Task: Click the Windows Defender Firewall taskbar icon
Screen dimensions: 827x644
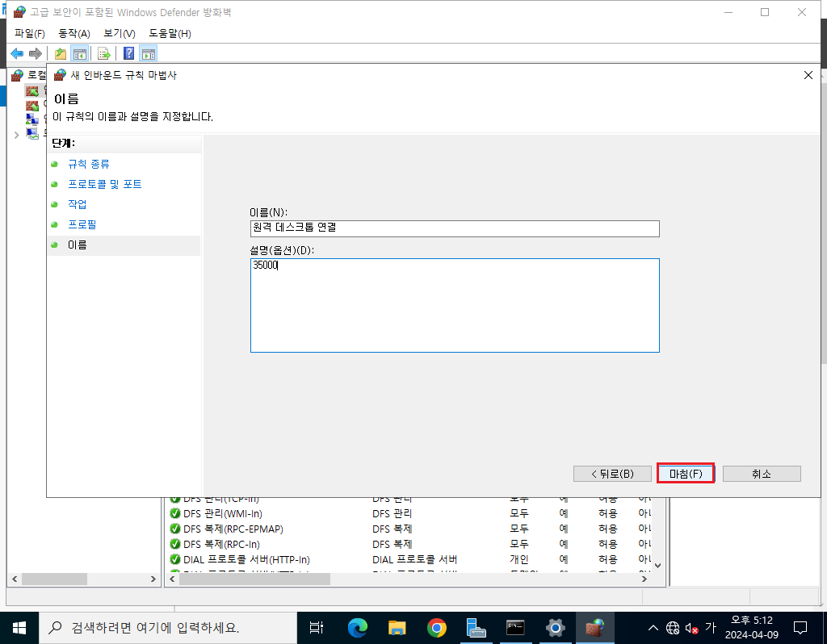Action: click(x=594, y=628)
